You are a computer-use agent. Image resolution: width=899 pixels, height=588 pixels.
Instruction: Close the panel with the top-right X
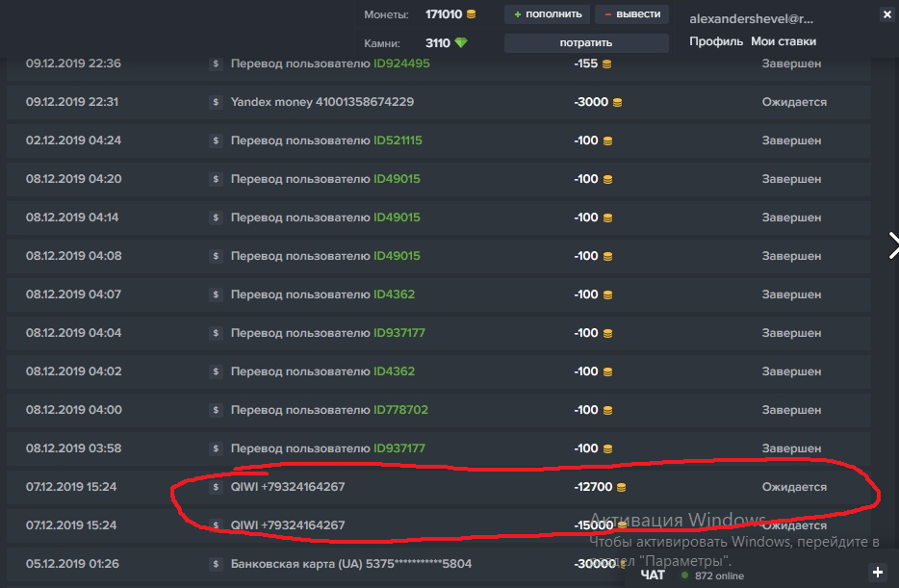[886, 14]
